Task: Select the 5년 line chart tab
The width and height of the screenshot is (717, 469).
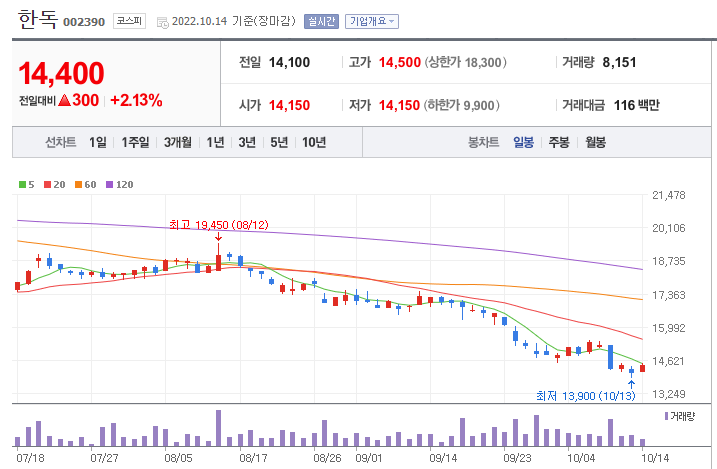Action: pos(279,143)
